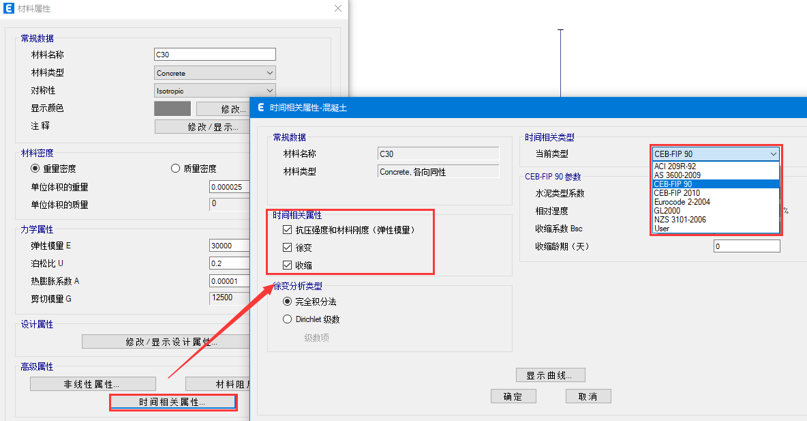The image size is (807, 421).
Task: Click the 泊松比 U field
Action: 230,263
